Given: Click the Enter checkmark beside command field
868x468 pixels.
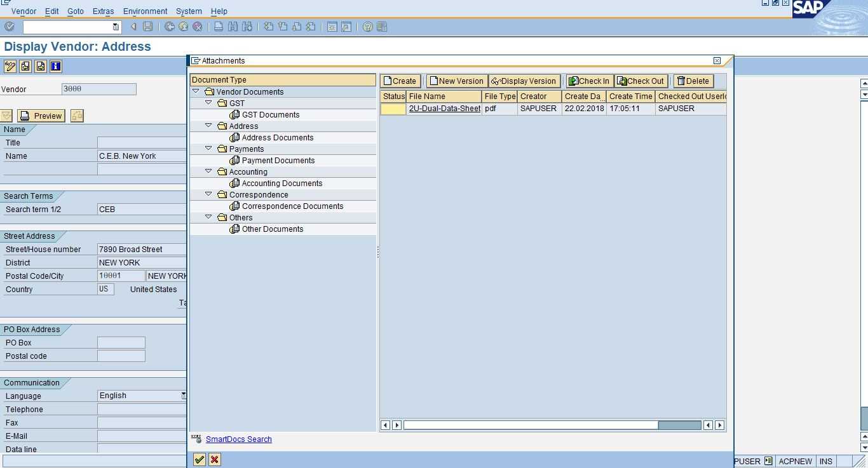Looking at the screenshot, I should tap(10, 27).
